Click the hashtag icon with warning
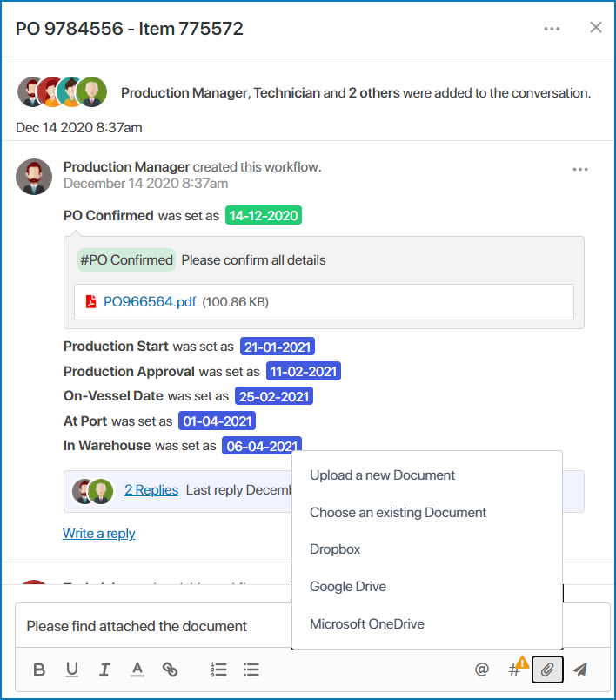Image resolution: width=616 pixels, height=700 pixels. 515,670
